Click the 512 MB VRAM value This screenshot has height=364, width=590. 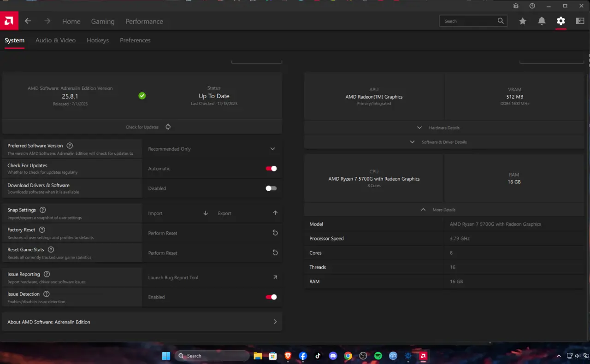coord(514,97)
